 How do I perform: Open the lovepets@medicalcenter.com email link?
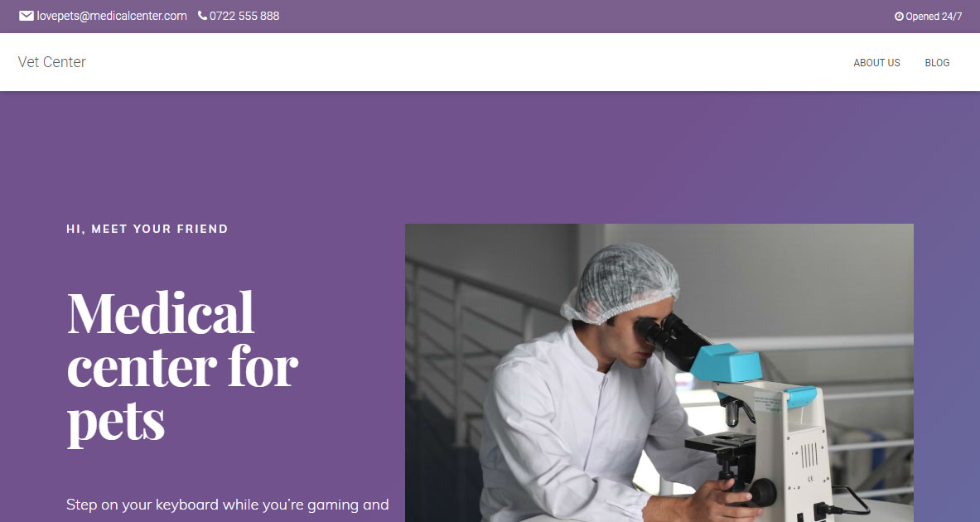click(112, 16)
